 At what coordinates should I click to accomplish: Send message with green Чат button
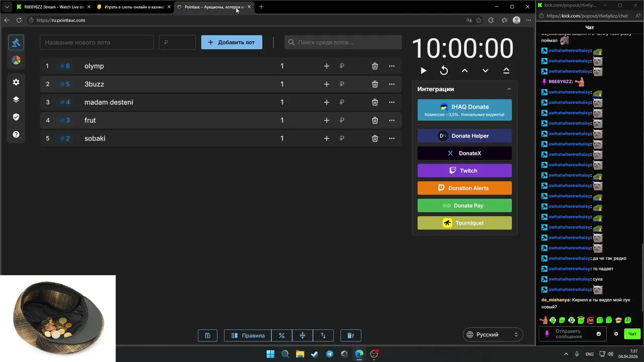tap(632, 334)
